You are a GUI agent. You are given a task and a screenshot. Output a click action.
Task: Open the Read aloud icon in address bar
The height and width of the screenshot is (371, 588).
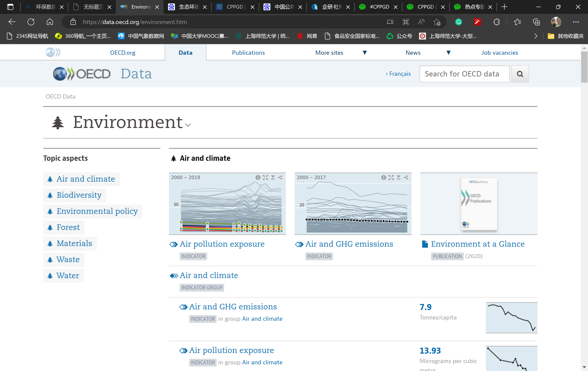(421, 22)
